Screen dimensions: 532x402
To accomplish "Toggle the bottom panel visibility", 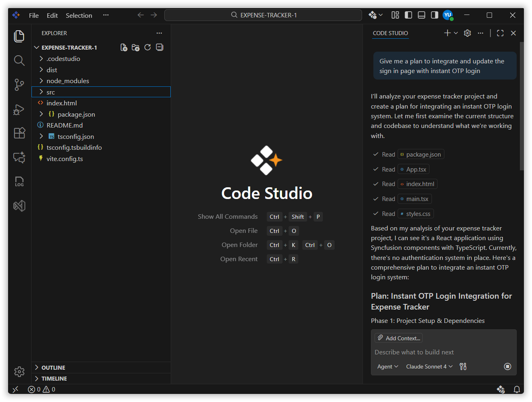I will (421, 15).
